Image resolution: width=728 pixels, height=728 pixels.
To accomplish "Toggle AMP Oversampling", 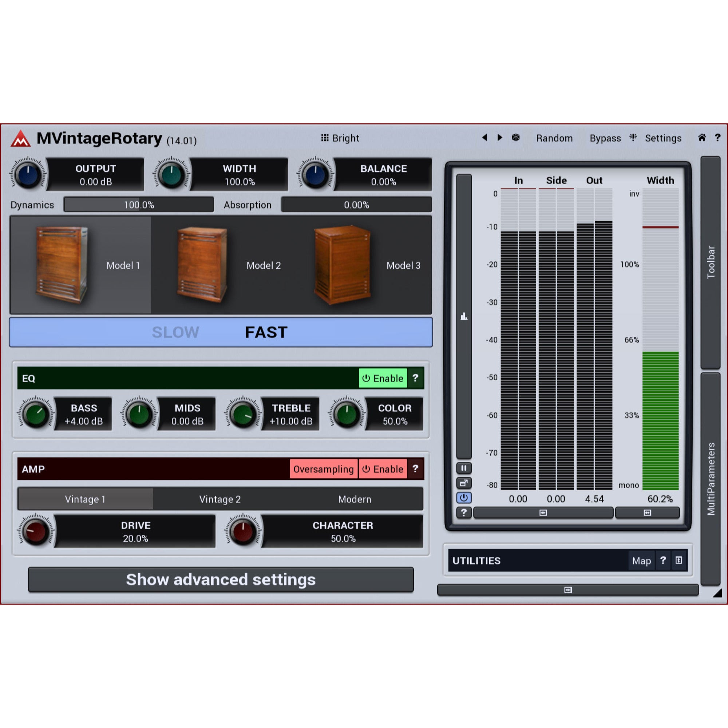I will pyautogui.click(x=324, y=469).
